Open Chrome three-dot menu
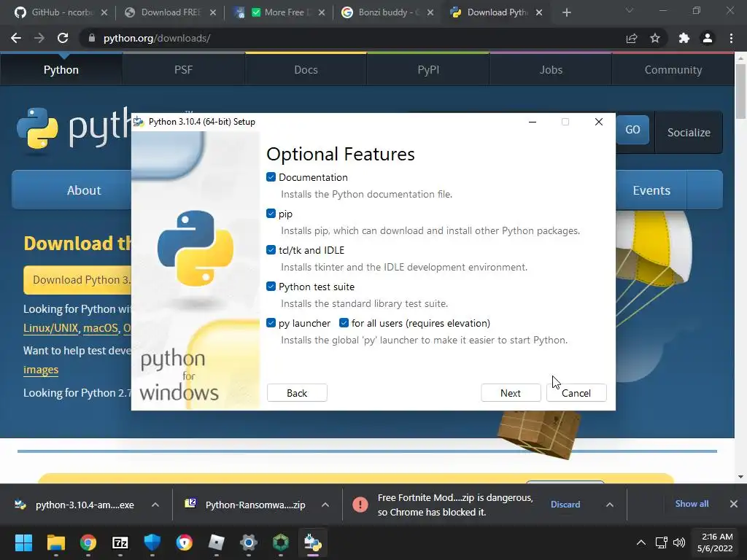747x560 pixels. tap(731, 38)
